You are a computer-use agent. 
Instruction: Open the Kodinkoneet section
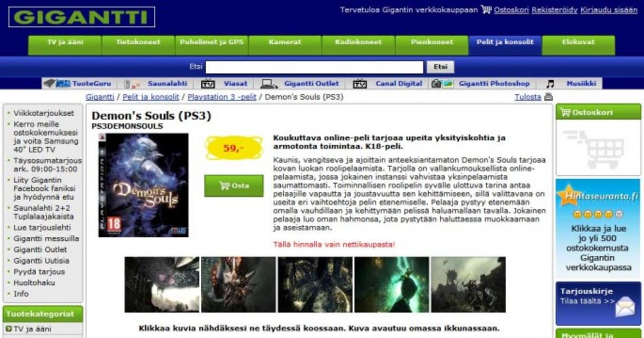click(x=358, y=43)
